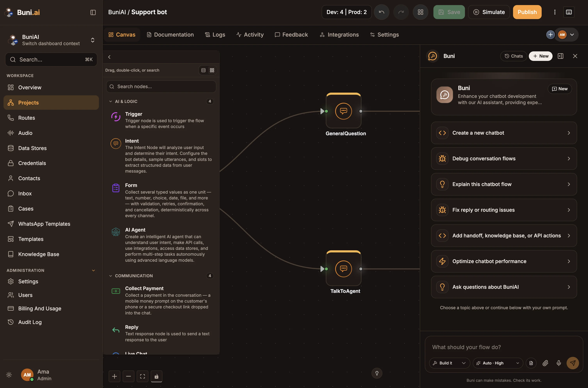Collapse the ADMINISTRATION sidebar section
588x388 pixels.
(93, 270)
